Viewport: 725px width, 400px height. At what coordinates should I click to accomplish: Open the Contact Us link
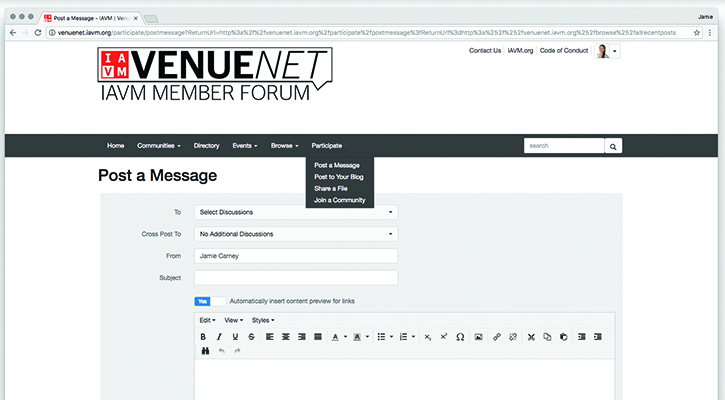485,50
